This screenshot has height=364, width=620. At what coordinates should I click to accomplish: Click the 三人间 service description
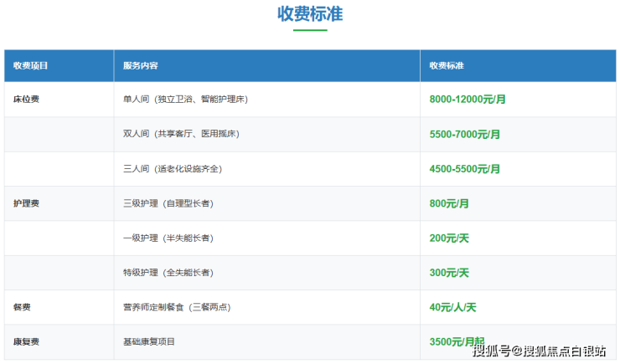tap(173, 169)
